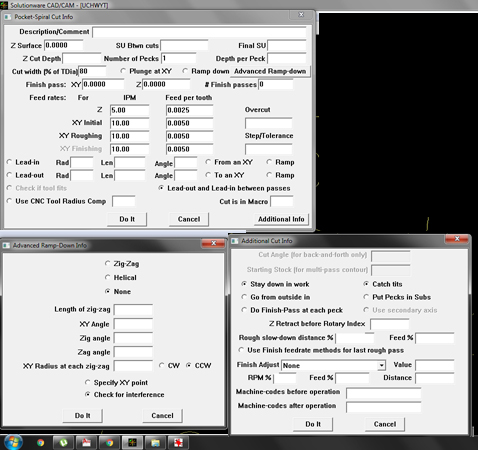Open the green uTorrent taskbar icon
Image resolution: width=478 pixels, height=450 pixels.
[x=63, y=443]
